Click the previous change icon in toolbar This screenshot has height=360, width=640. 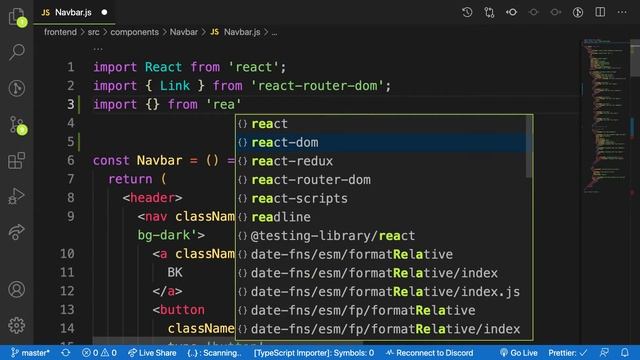[533, 12]
